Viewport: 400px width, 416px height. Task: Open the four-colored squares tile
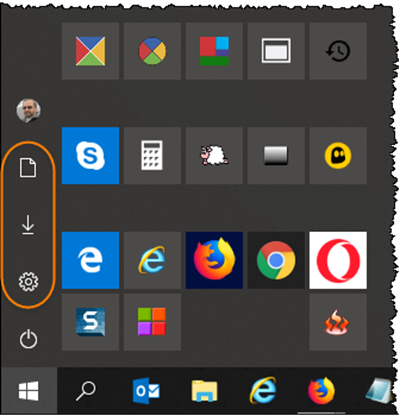(x=152, y=322)
